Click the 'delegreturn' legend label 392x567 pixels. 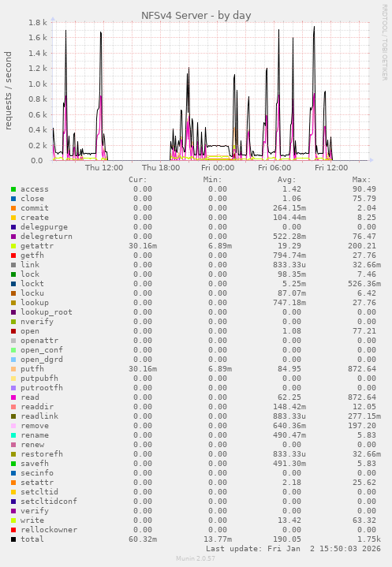pos(47,237)
